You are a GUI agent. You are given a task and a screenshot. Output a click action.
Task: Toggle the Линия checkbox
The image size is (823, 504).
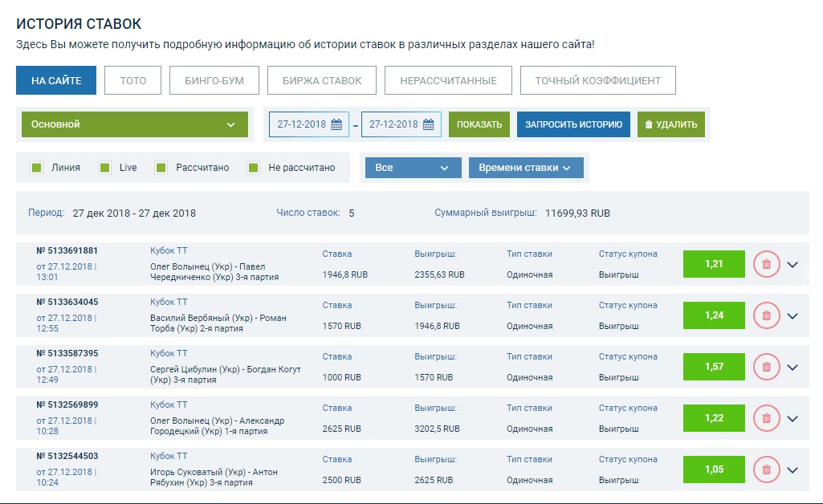(x=36, y=168)
